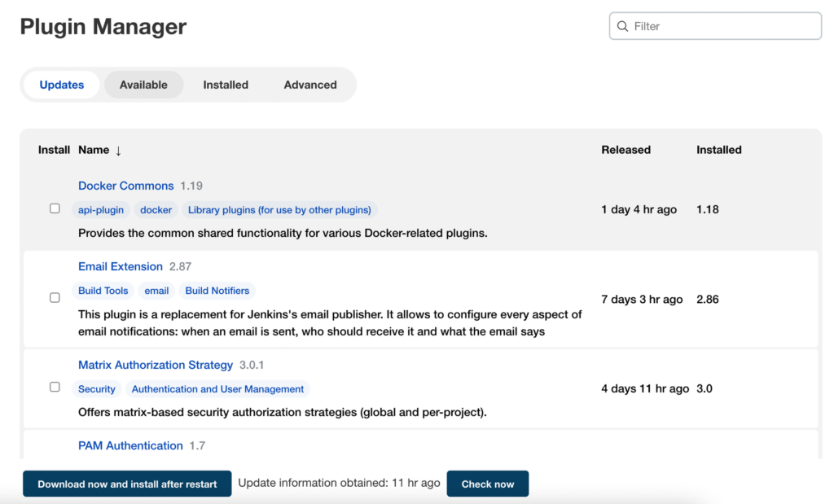The image size is (834, 504).
Task: Click installed version 3.0
Action: coord(705,388)
